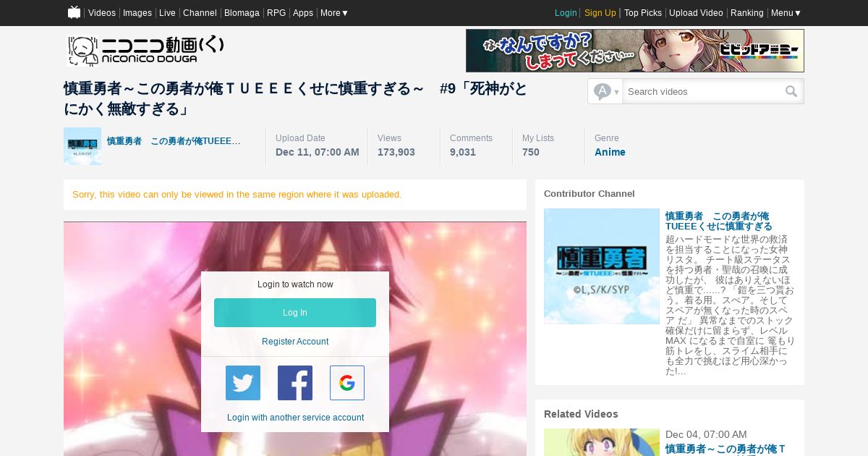Open the Ranking page
This screenshot has width=868, height=456.
coord(747,13)
